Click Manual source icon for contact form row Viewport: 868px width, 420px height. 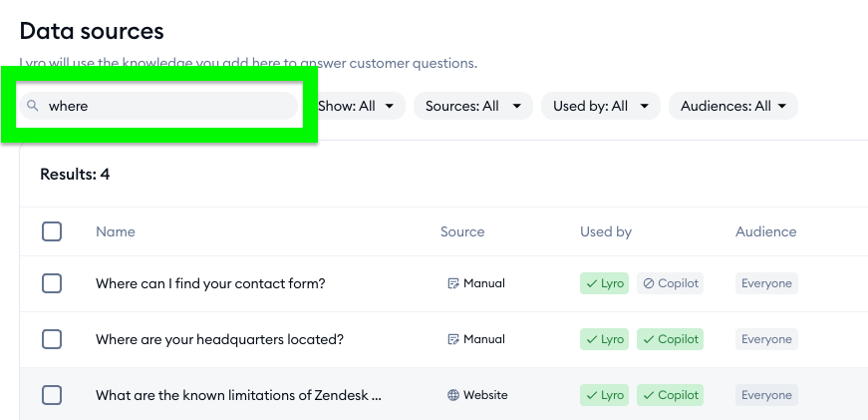pos(453,283)
